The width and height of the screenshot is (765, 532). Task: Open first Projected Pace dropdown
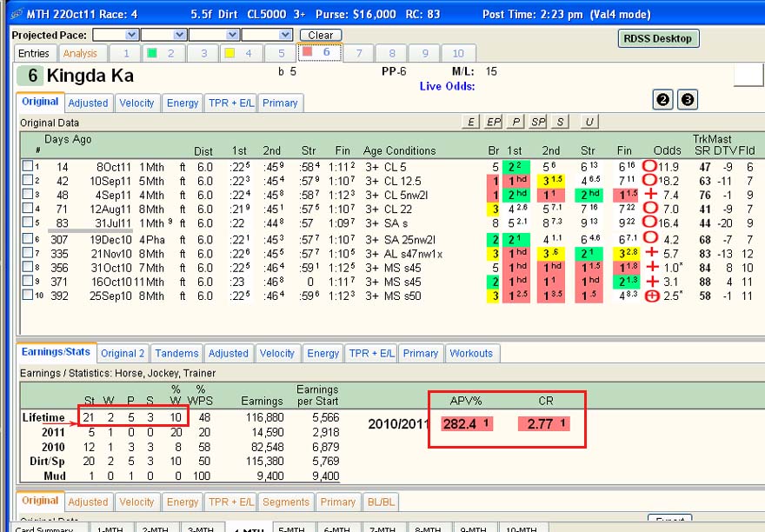point(130,35)
